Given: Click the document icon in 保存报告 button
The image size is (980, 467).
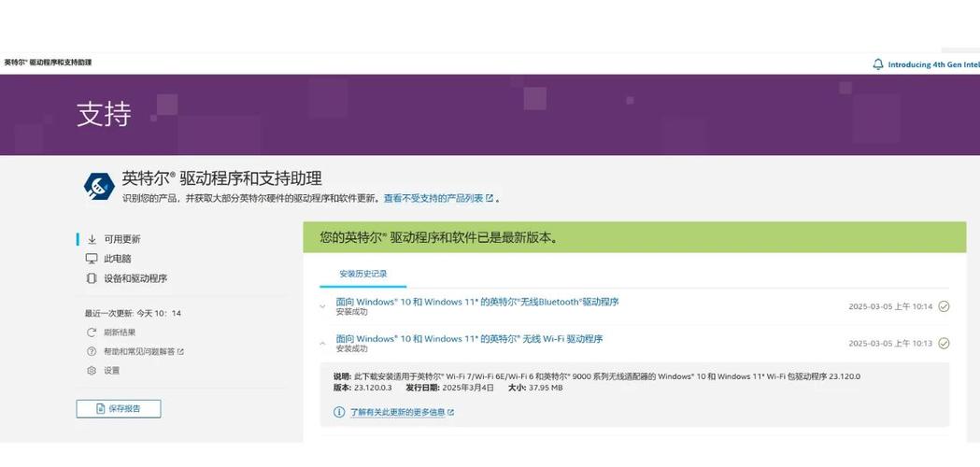Looking at the screenshot, I should click(101, 409).
